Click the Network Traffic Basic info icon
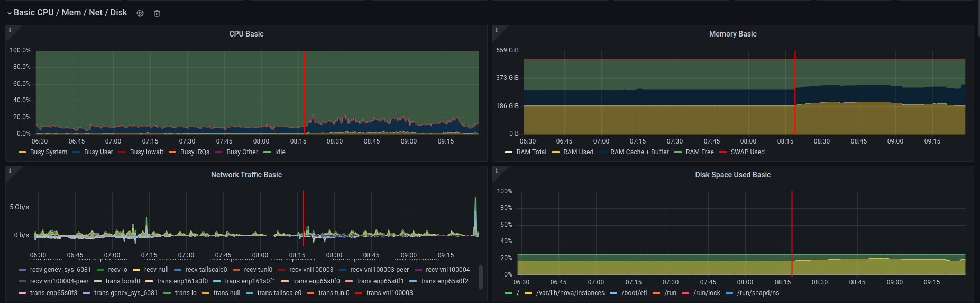 tap(10, 171)
